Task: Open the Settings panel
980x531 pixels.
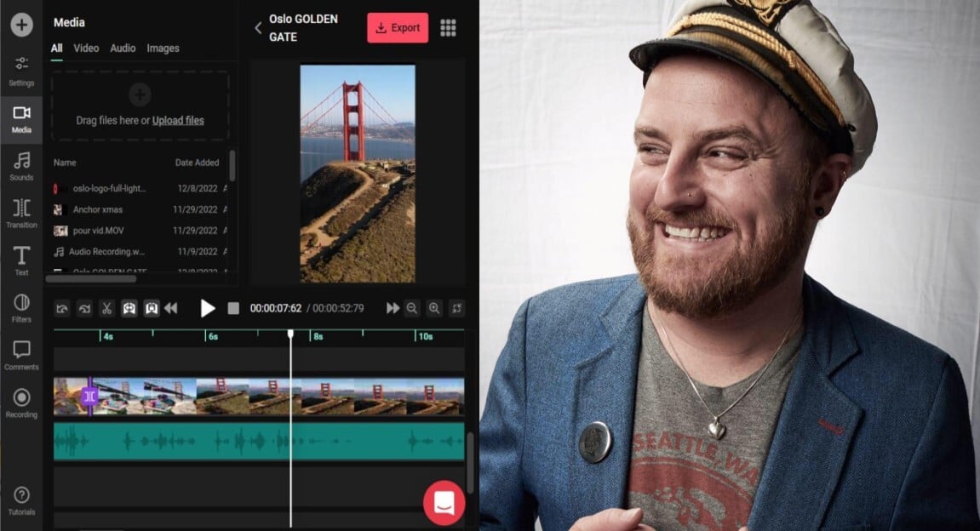Action: [x=21, y=70]
